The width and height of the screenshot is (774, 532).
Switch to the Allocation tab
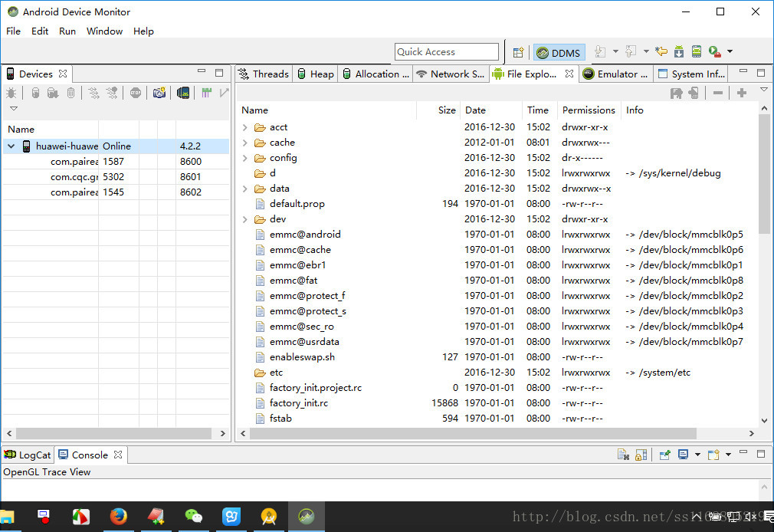[x=376, y=74]
